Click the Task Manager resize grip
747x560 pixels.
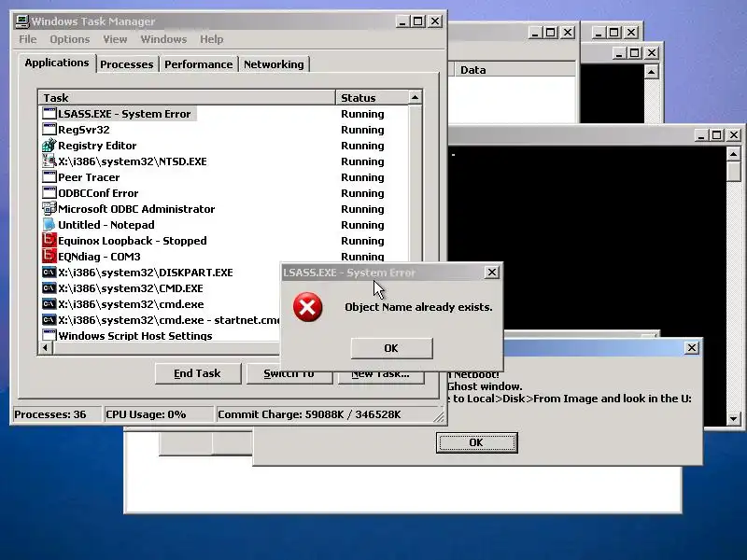(439, 417)
